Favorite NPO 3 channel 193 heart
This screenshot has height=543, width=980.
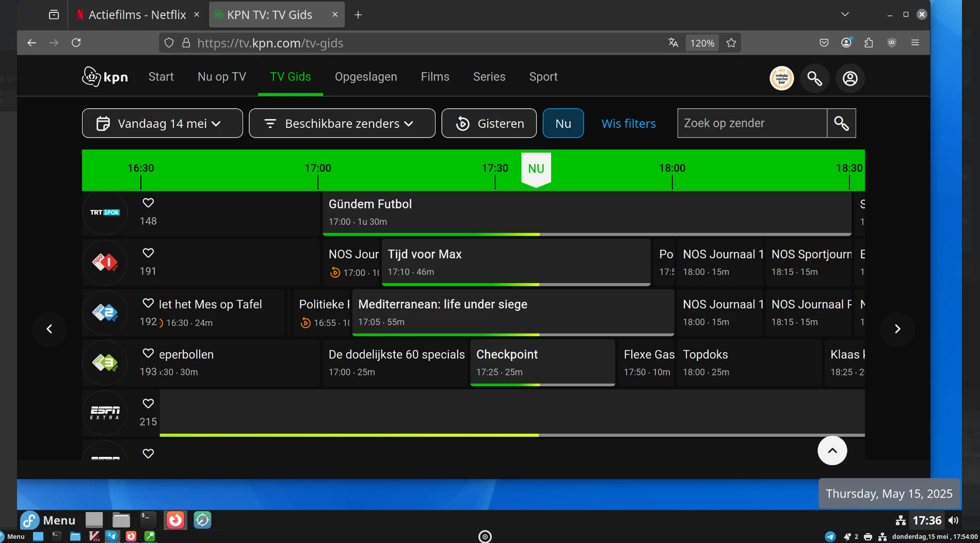pyautogui.click(x=148, y=353)
